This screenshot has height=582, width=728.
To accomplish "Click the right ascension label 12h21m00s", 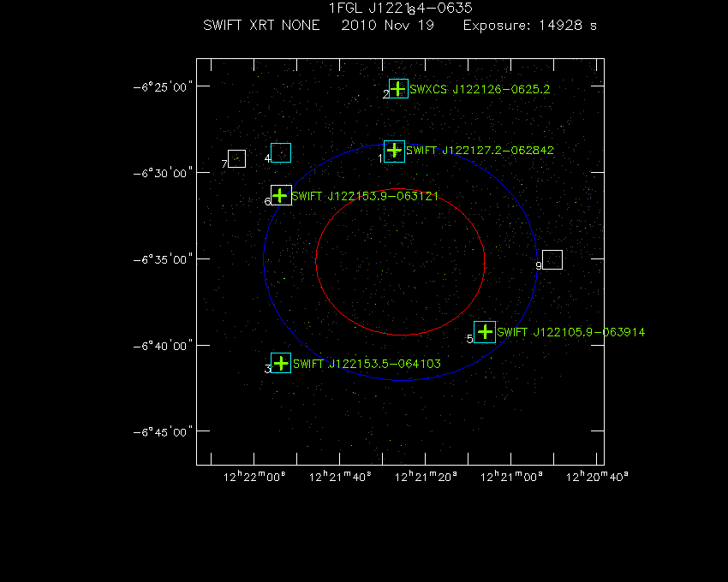I will tap(511, 477).
